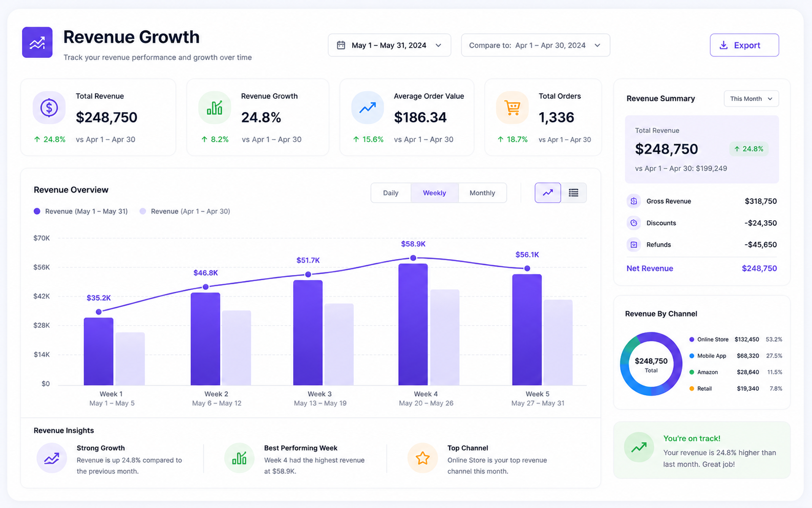812x508 pixels.
Task: Click the Discounts row icon
Action: (x=634, y=223)
